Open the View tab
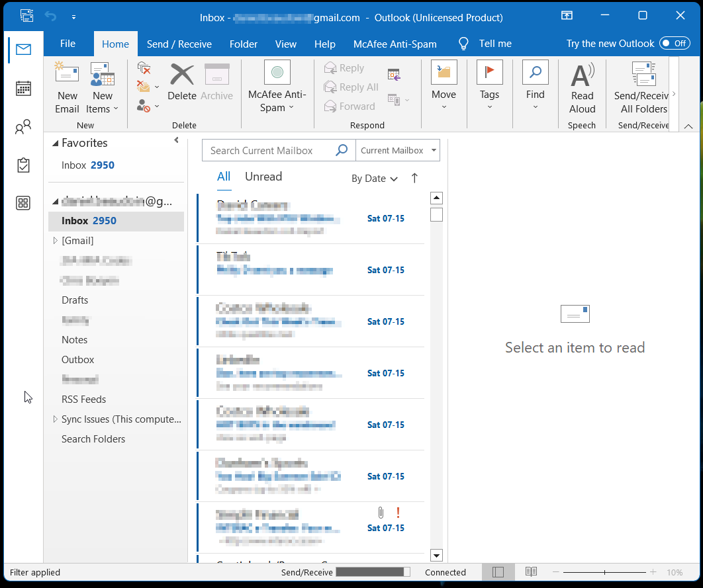703x588 pixels. click(285, 44)
